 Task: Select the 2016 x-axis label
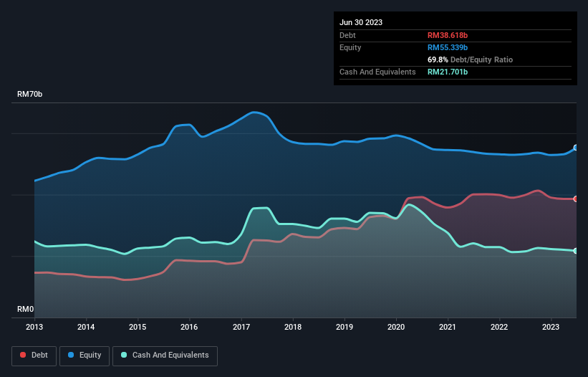189,327
